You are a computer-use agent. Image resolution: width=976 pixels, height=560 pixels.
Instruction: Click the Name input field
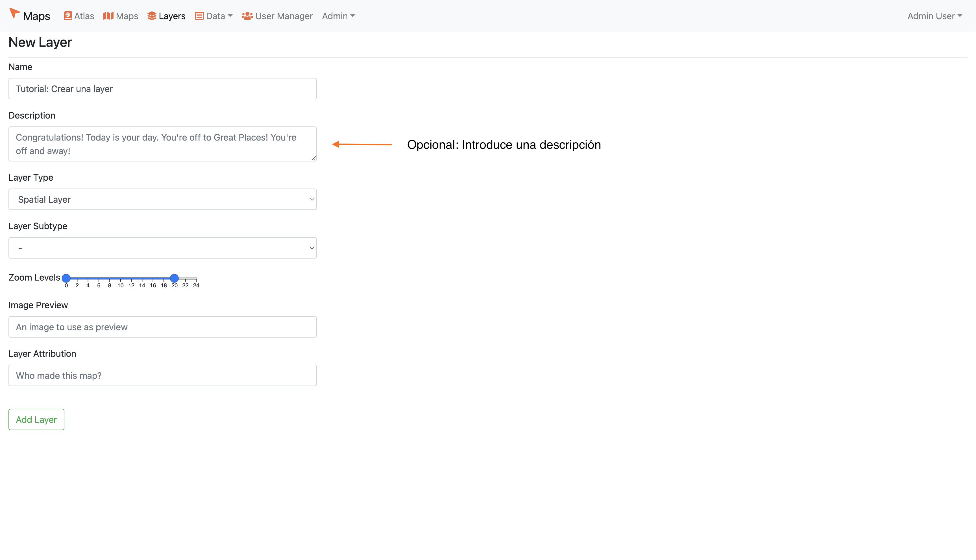click(162, 88)
